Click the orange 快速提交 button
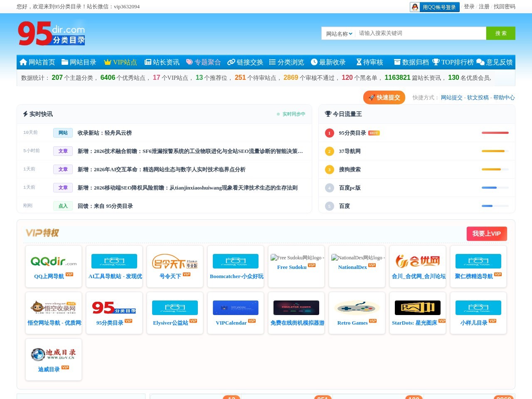The width and height of the screenshot is (532, 399). 384,97
